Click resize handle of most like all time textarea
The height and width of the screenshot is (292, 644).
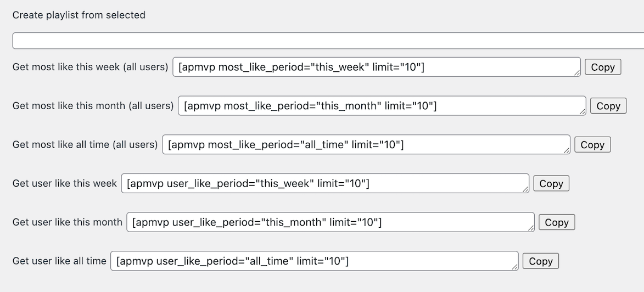[x=566, y=150]
